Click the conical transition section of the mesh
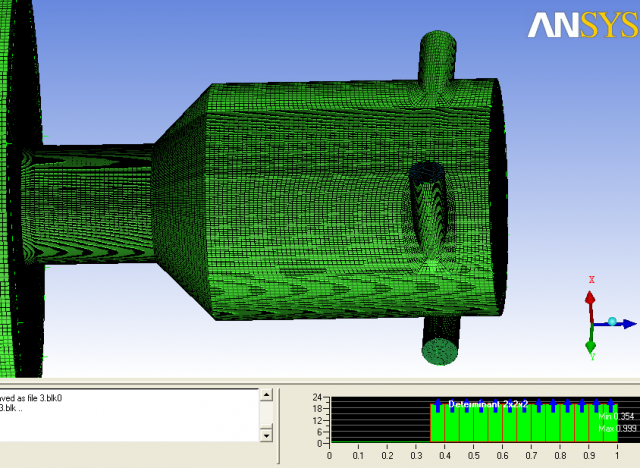The image size is (640, 468). pyautogui.click(x=180, y=175)
